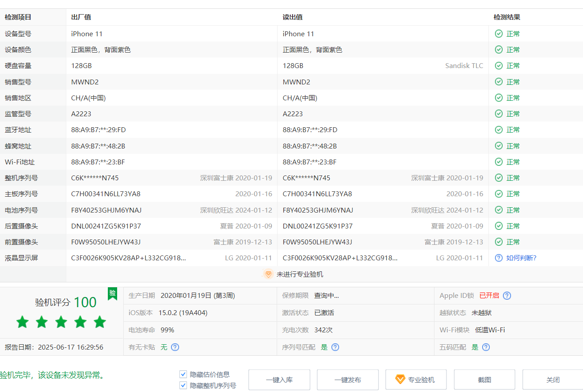583x392 pixels.
Task: Click the 保修期限 查询中... value
Action: coord(327,296)
